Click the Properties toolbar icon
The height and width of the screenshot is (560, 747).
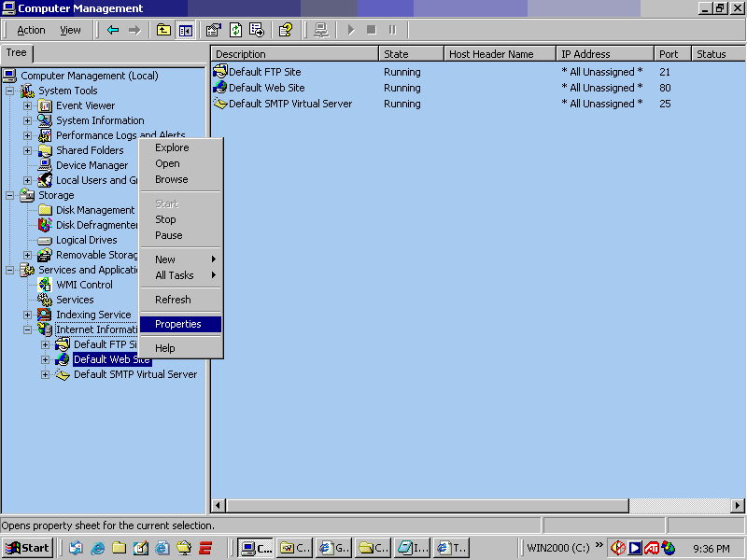pos(214,30)
